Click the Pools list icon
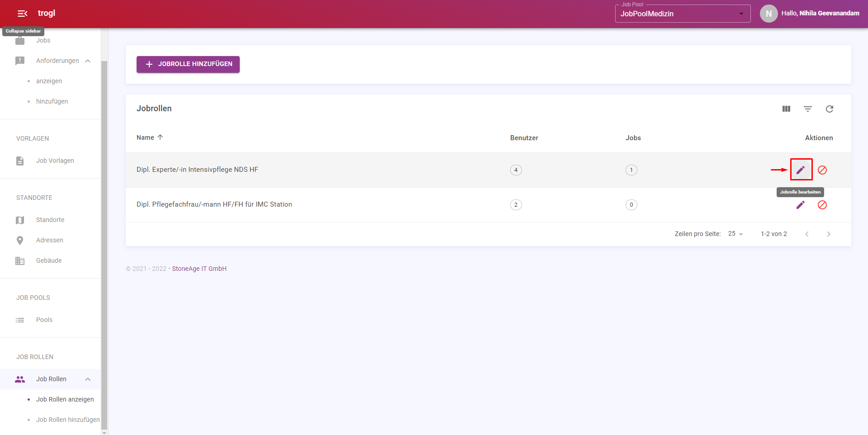This screenshot has height=435, width=868. click(x=20, y=320)
